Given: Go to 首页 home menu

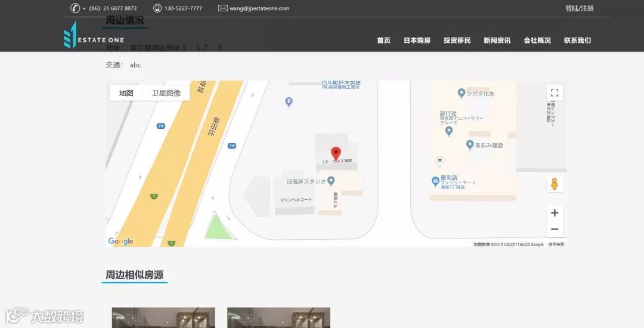Looking at the screenshot, I should coord(383,40).
